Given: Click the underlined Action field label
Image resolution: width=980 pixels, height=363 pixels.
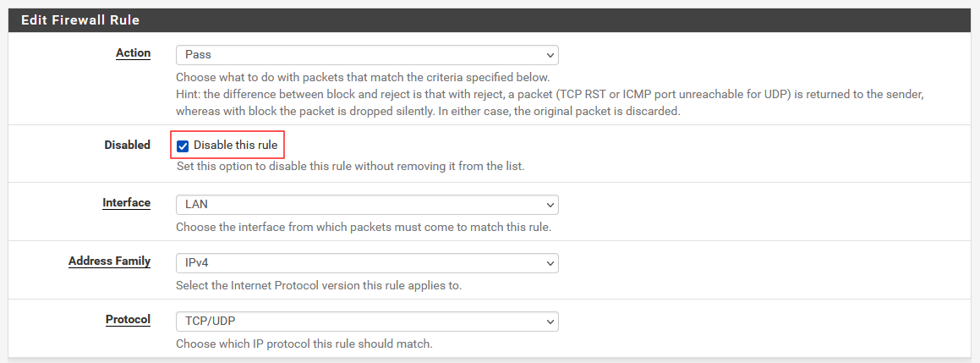Looking at the screenshot, I should (x=133, y=53).
